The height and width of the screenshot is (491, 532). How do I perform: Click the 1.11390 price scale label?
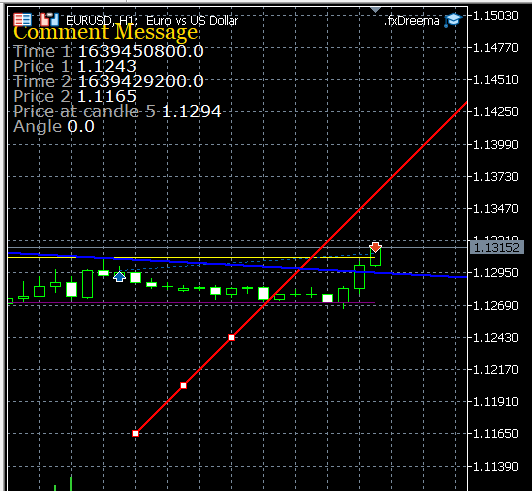[495, 467]
